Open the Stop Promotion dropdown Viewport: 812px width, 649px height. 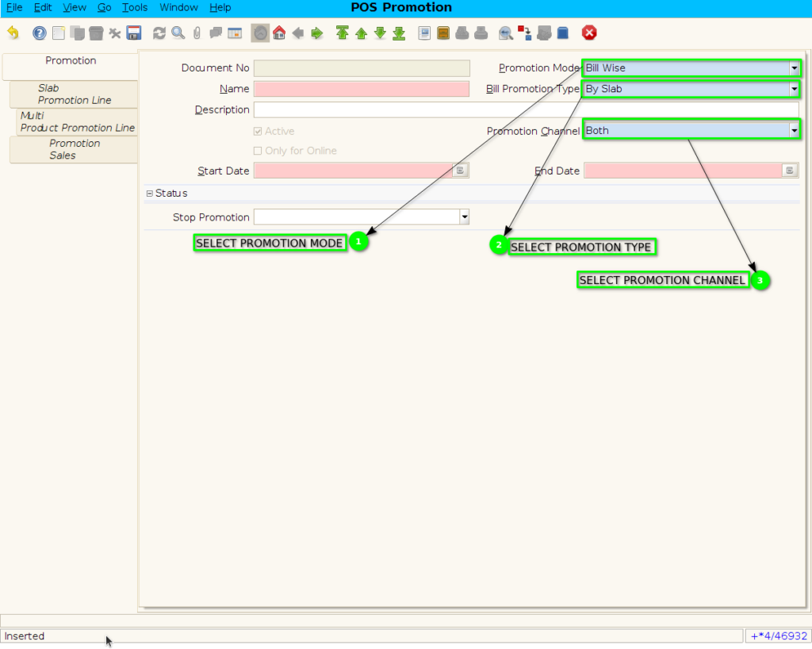tap(465, 217)
